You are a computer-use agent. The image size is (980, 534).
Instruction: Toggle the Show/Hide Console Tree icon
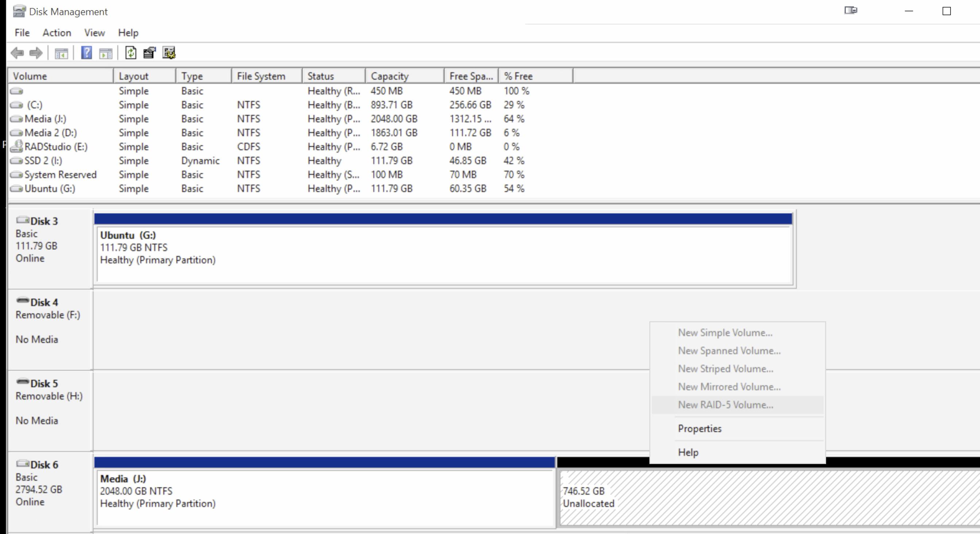(61, 53)
